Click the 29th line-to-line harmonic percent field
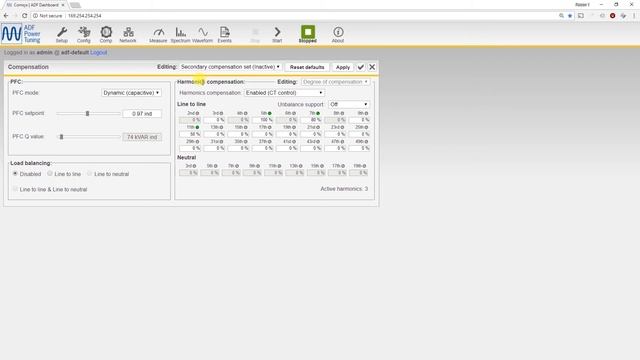This screenshot has width=640, height=360. pyautogui.click(x=190, y=148)
